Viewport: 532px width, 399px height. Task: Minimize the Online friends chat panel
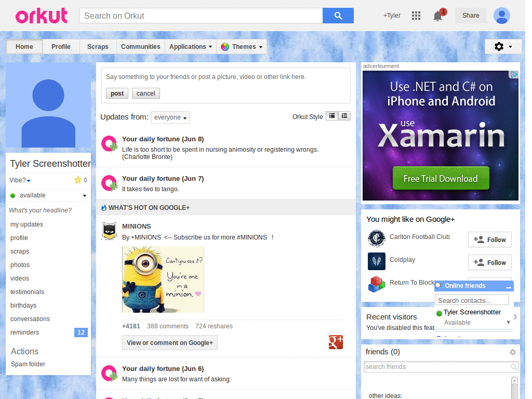[508, 287]
